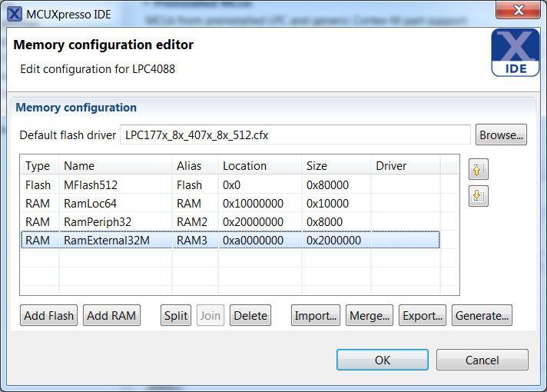Click Add RAM button
This screenshot has height=392, width=547.
(x=111, y=316)
